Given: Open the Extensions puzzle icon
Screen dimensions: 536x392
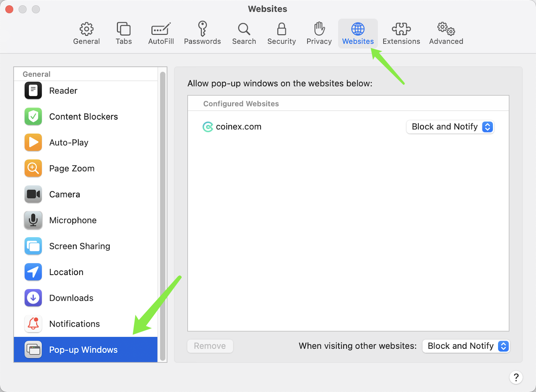Looking at the screenshot, I should tap(401, 29).
